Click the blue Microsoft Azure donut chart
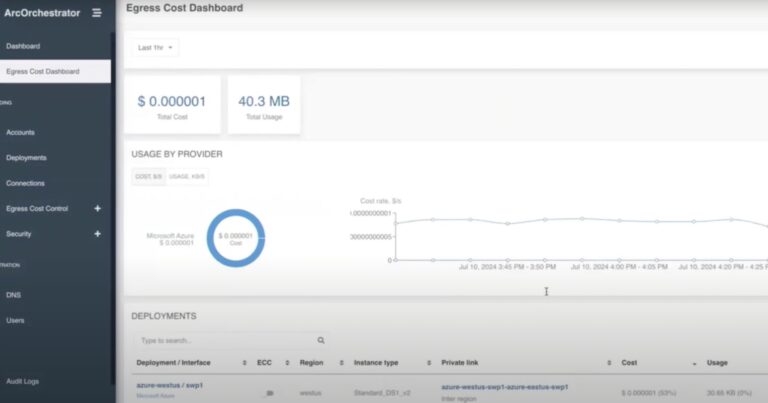The height and width of the screenshot is (403, 768). [235, 237]
